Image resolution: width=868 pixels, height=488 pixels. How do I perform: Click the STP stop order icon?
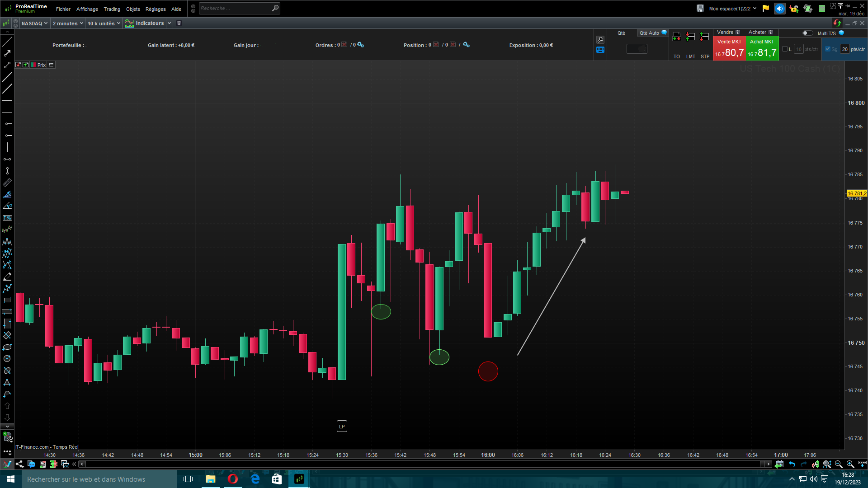[x=704, y=37]
